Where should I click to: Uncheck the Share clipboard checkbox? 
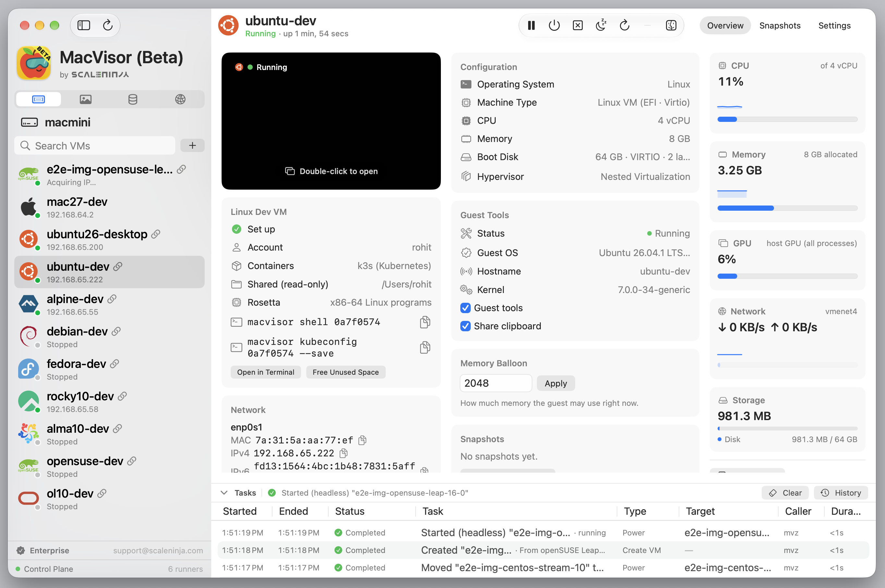point(466,326)
